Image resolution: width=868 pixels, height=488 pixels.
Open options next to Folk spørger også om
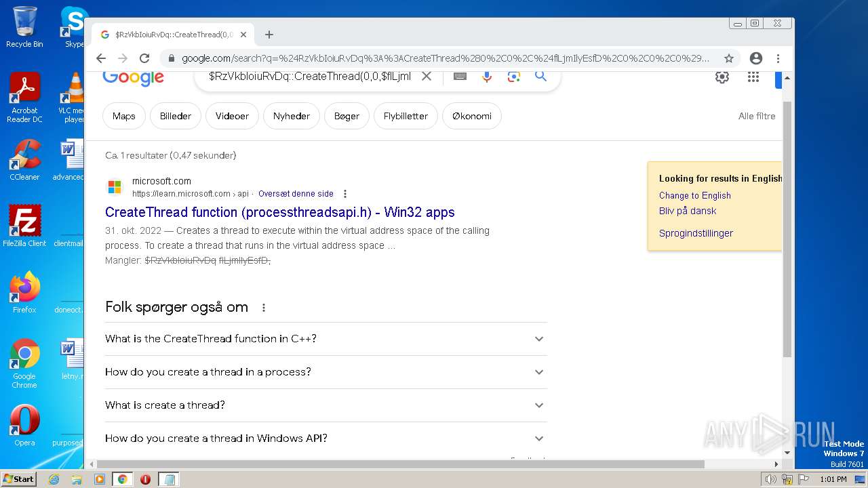(x=264, y=308)
